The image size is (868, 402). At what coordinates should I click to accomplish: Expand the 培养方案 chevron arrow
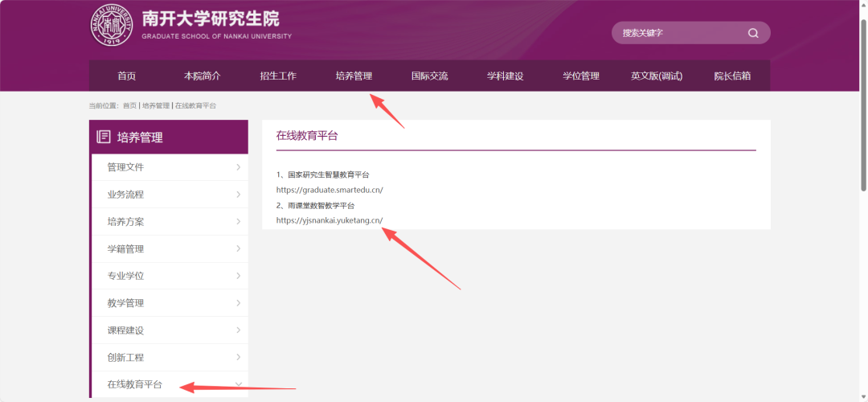click(x=239, y=221)
